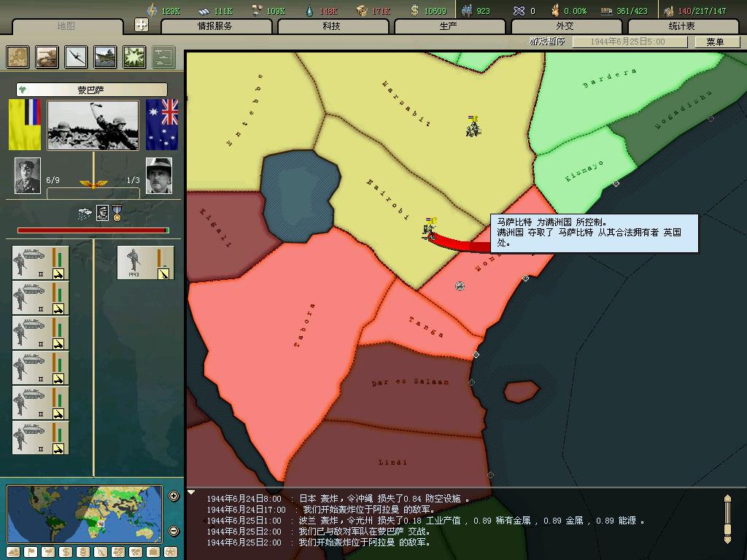This screenshot has height=560, width=747.
Task: Click the date display 1944年6月25日
Action: pos(628,42)
